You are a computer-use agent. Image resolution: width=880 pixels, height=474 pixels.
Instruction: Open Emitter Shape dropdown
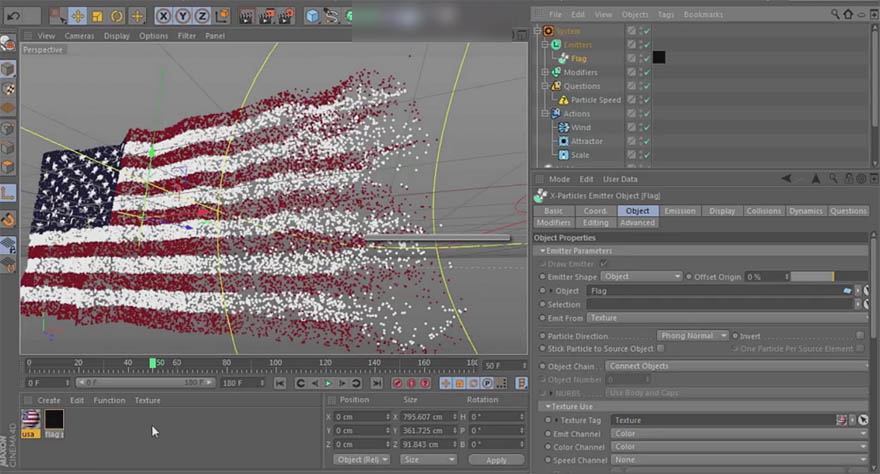click(x=641, y=277)
